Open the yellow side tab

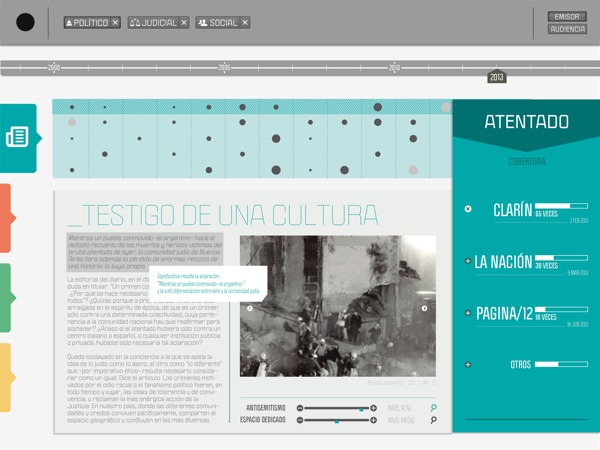click(5, 377)
